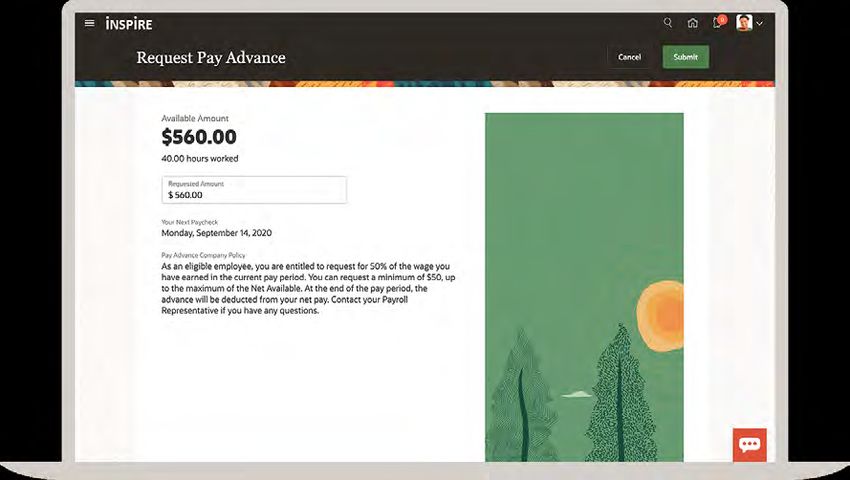Select the Request Pay Advance heading
Image resolution: width=850 pixels, height=480 pixels.
[x=211, y=57]
